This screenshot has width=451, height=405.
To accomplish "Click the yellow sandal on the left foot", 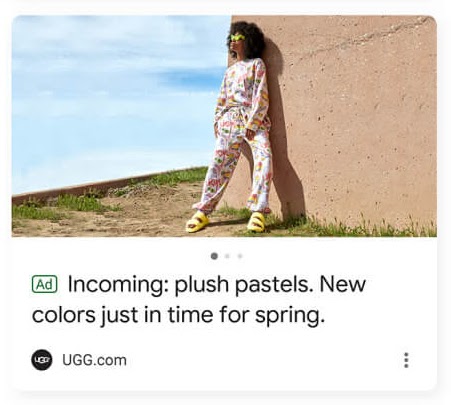I will [x=198, y=222].
